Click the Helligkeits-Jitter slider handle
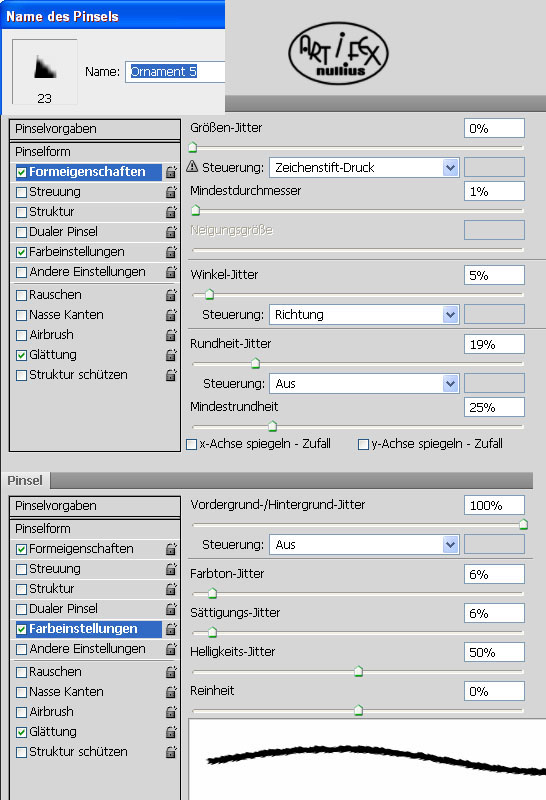This screenshot has height=800, width=546. (359, 671)
